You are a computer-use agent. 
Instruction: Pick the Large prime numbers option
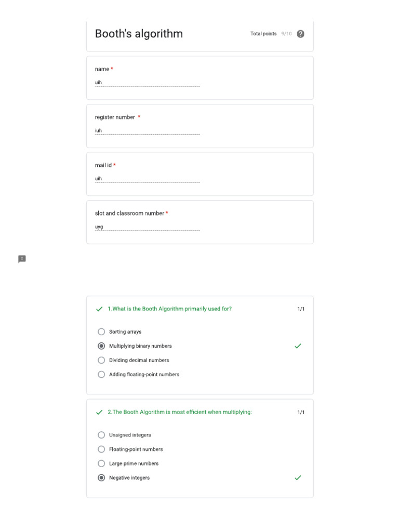[101, 463]
